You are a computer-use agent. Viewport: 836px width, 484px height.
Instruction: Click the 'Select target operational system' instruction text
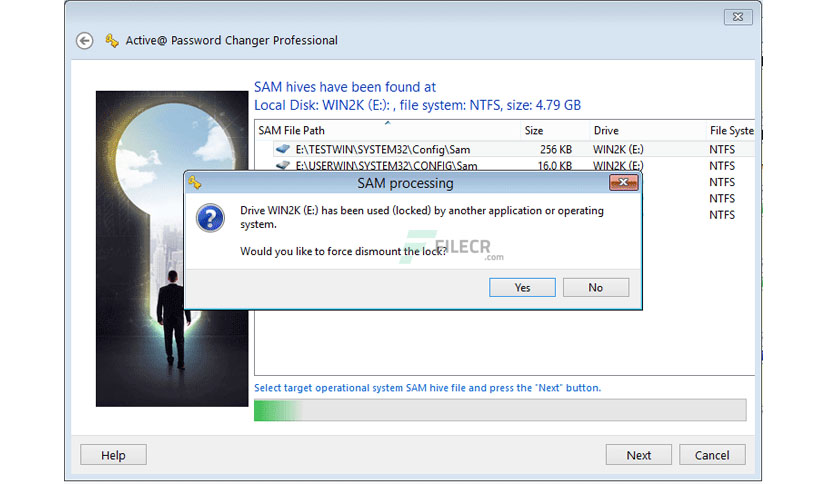[x=427, y=388]
